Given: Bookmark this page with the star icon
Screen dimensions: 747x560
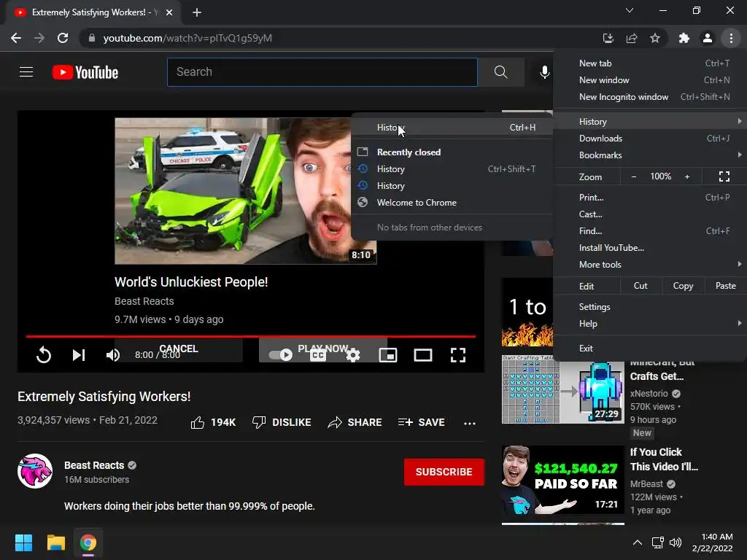Looking at the screenshot, I should coord(655,38).
